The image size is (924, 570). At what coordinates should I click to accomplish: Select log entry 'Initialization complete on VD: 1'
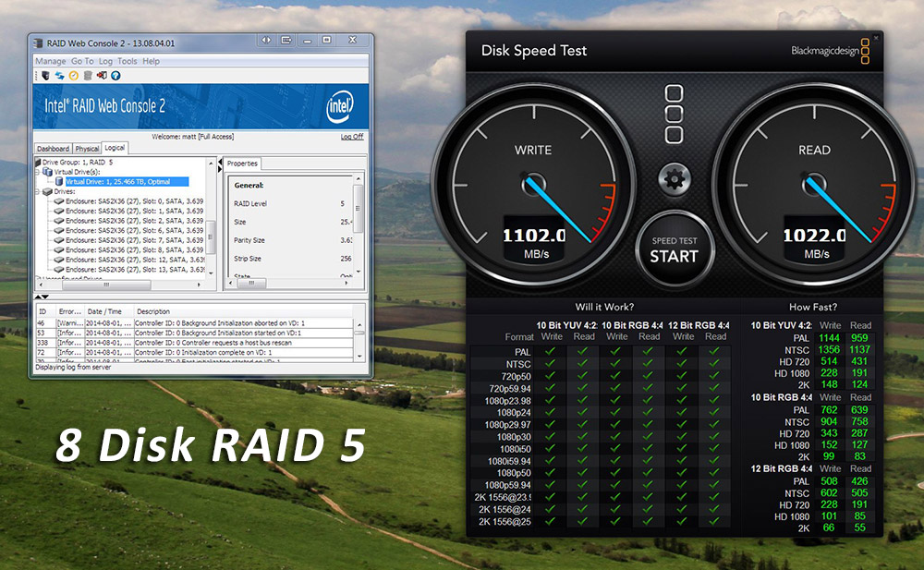pos(195,353)
